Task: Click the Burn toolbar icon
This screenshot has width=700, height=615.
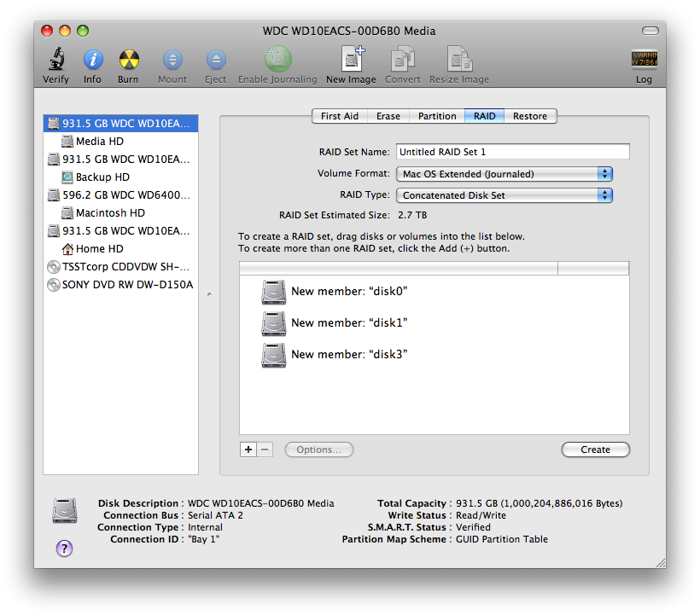Action: pyautogui.click(x=129, y=60)
